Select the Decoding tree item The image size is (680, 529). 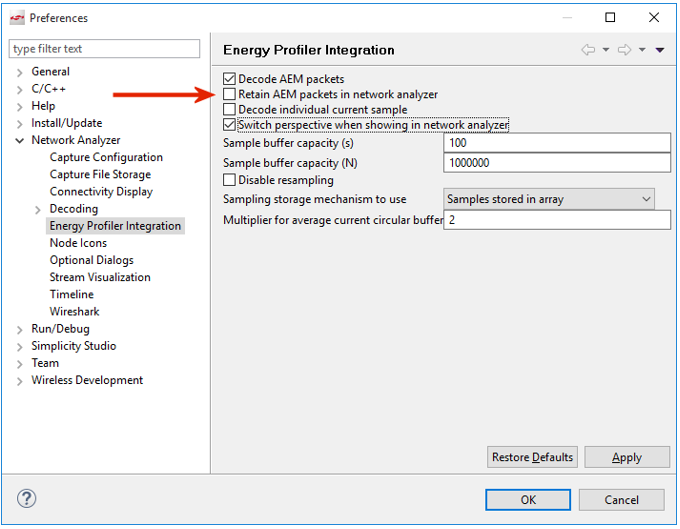pos(74,209)
